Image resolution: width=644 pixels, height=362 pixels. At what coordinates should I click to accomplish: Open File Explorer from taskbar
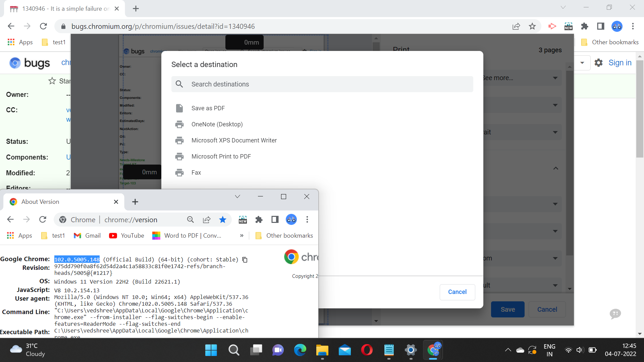tap(322, 350)
